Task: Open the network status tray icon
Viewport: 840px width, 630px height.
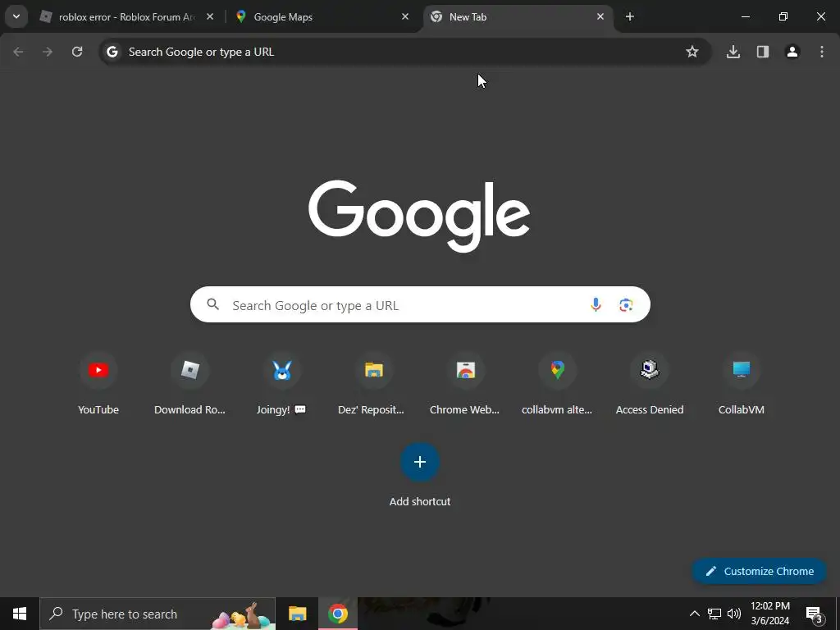Action: 714,614
